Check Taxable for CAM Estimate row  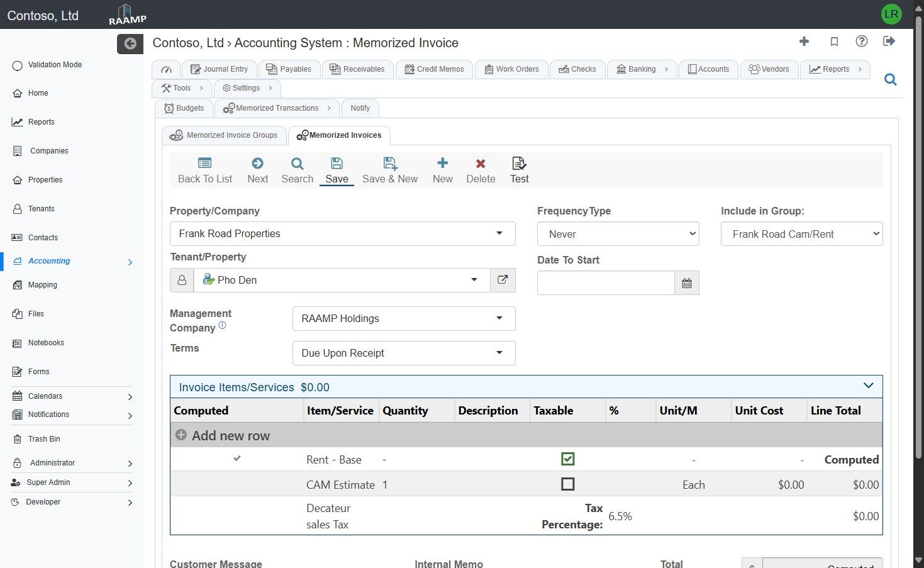(567, 484)
